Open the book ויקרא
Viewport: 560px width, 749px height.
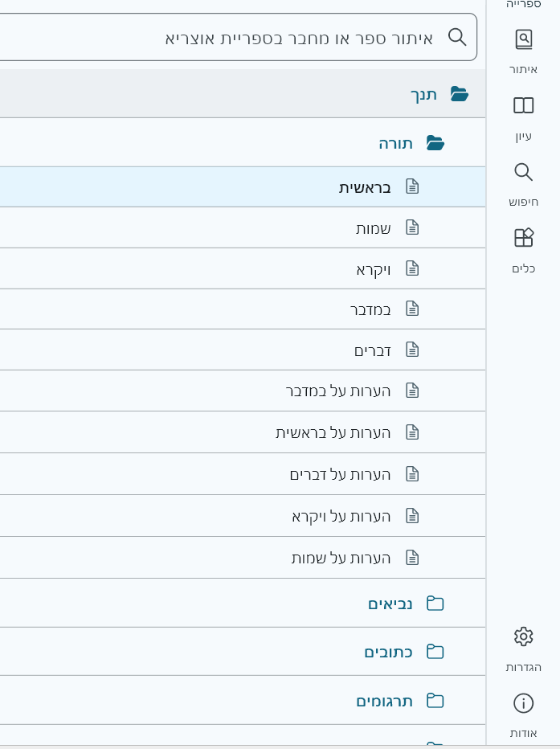coord(374,269)
